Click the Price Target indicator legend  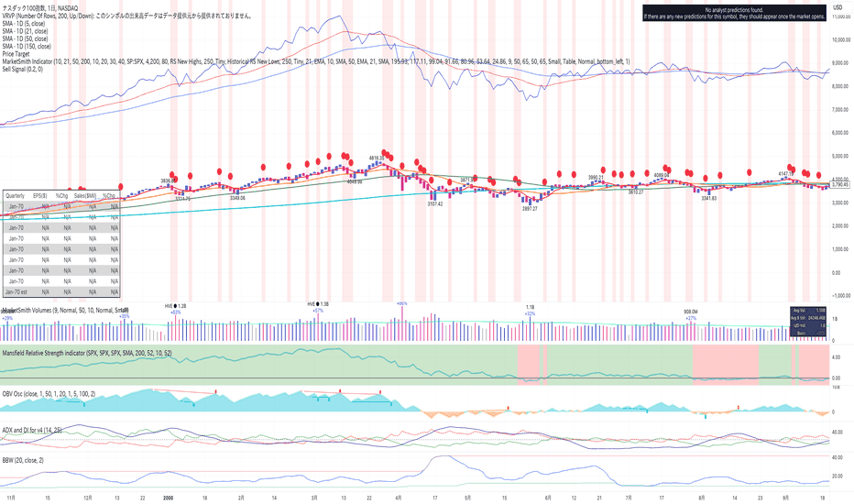click(x=16, y=54)
